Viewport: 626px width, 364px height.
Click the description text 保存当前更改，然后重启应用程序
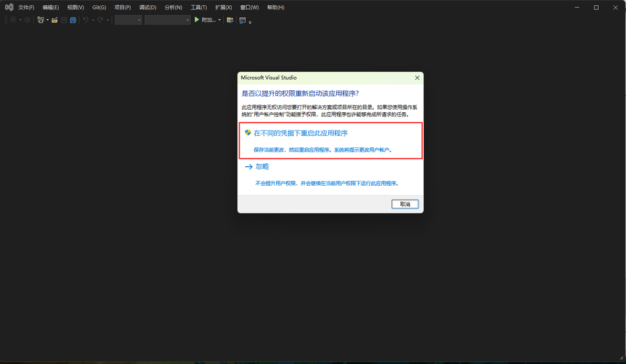(292, 150)
